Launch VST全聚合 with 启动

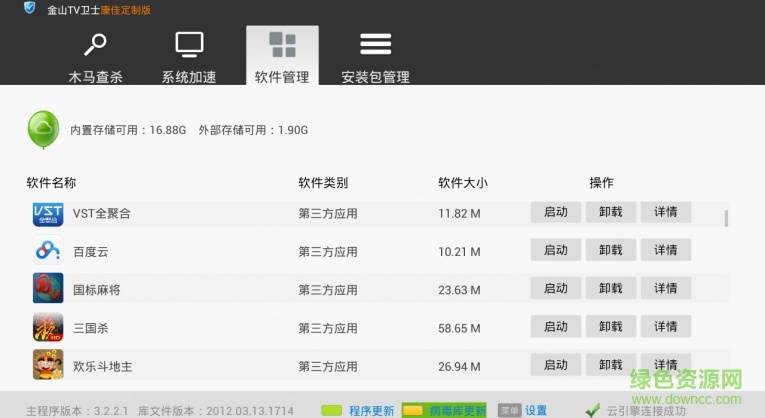tap(556, 212)
